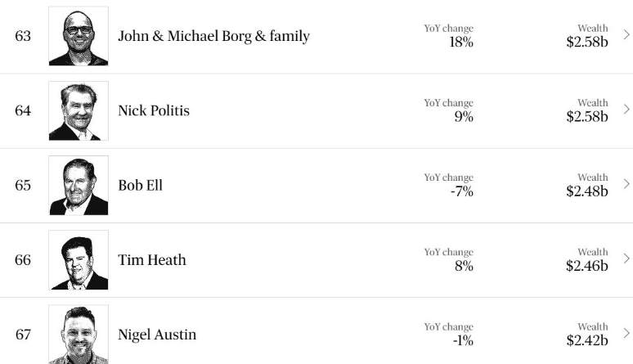
Task: Open the Tim Heath name link
Action: (152, 260)
